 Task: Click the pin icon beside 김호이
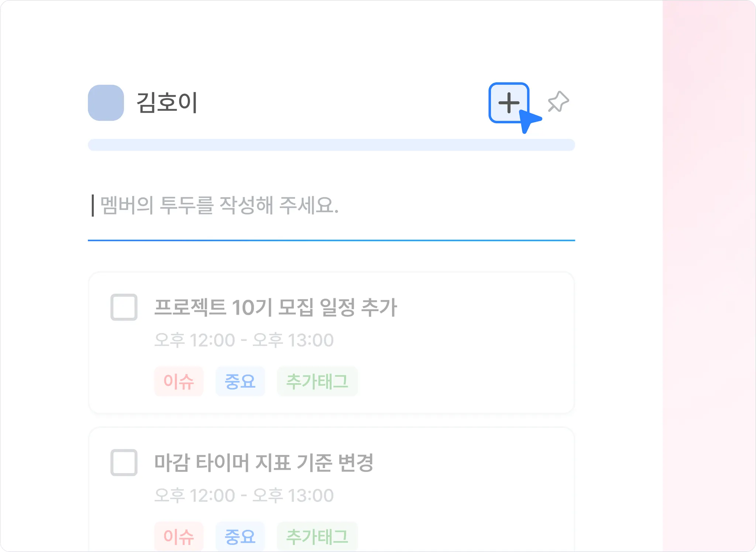coord(558,102)
